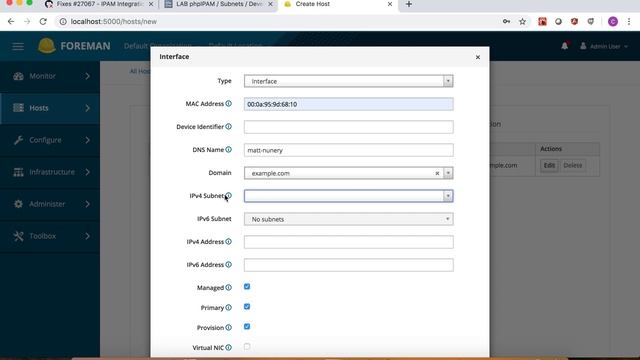
Task: Reload the page in browser
Action: [43, 21]
